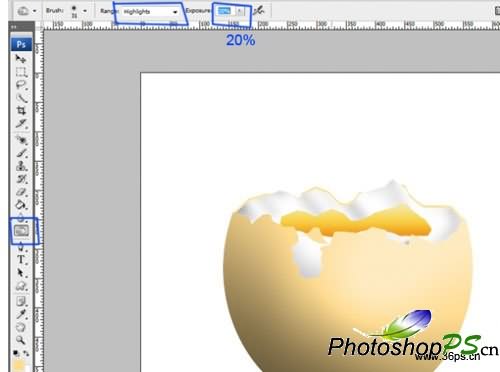Open the Brush preset picker dropdown
500x372 pixels.
(x=85, y=11)
